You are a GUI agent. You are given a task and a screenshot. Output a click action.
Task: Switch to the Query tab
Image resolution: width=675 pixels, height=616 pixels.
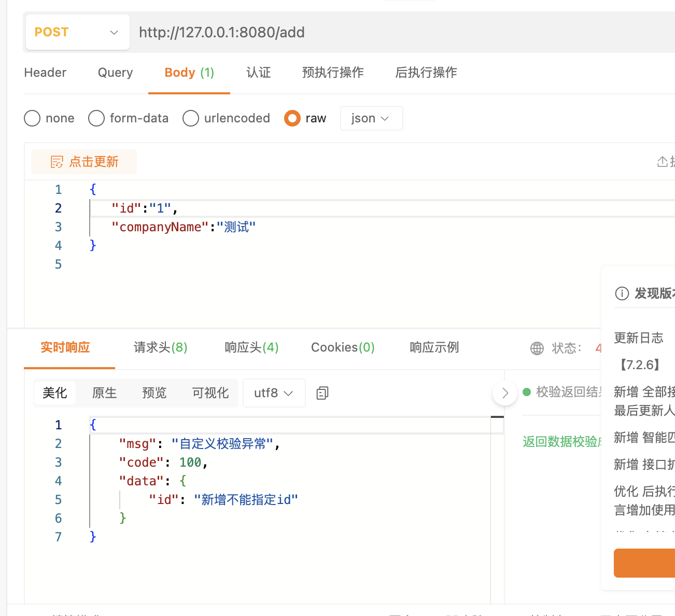[115, 73]
